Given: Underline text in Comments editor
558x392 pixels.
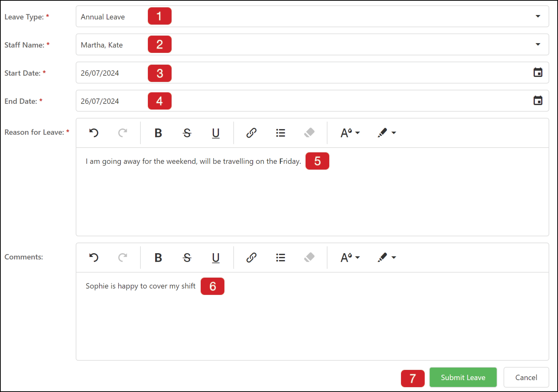Looking at the screenshot, I should point(215,258).
